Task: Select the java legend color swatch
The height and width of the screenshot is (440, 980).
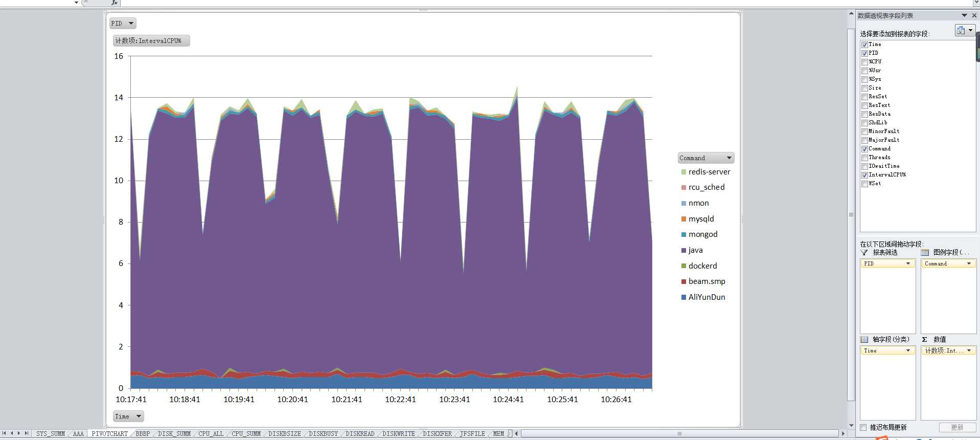Action: 683,251
